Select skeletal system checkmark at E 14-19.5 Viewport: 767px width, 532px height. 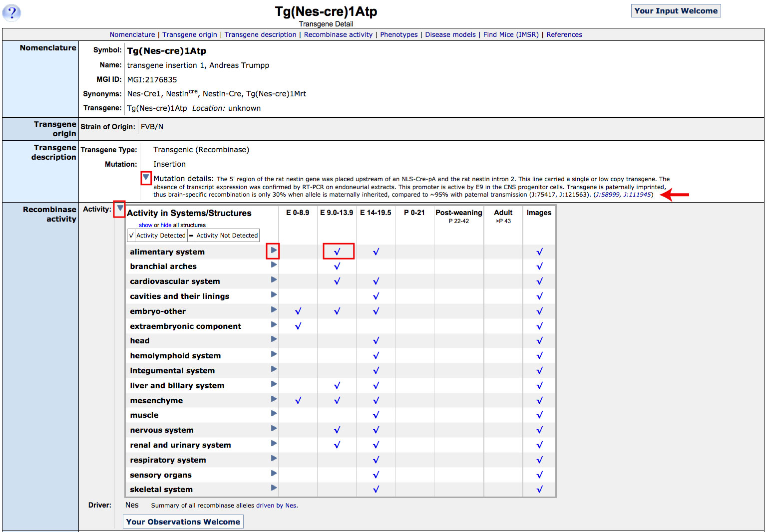pos(376,489)
